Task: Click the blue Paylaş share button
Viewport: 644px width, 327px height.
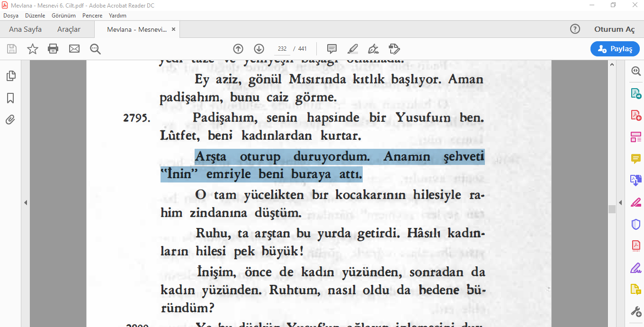Action: (x=615, y=49)
